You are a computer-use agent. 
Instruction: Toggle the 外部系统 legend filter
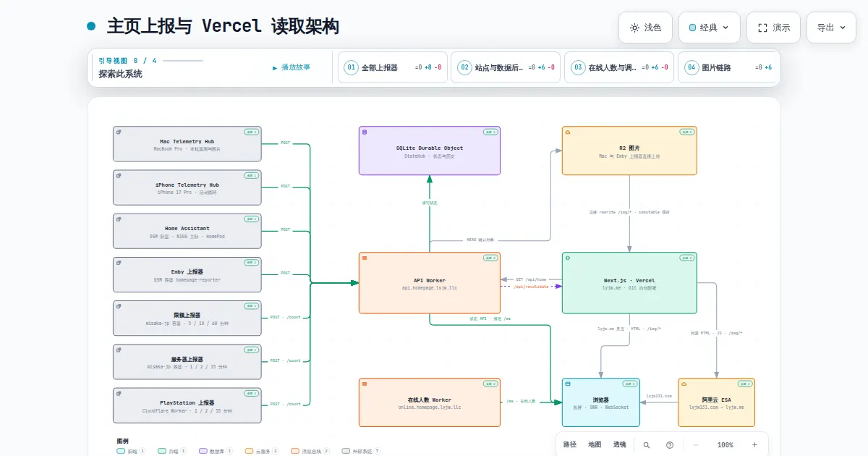pos(360,451)
